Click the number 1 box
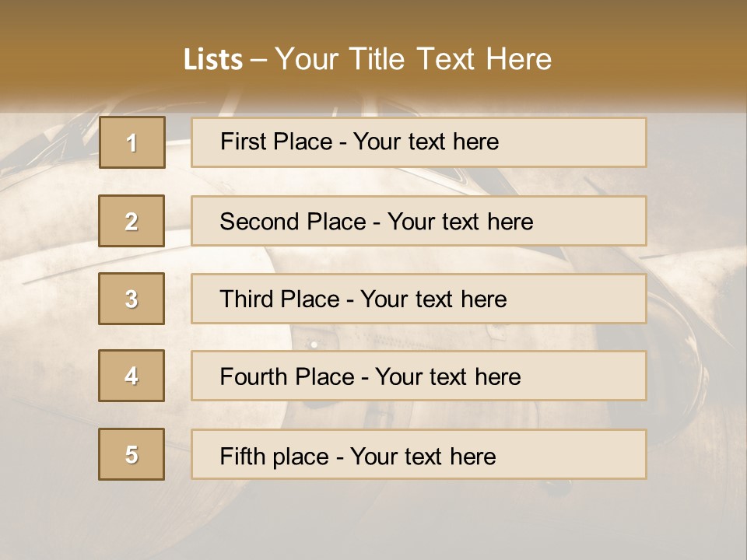Image resolution: width=747 pixels, height=560 pixels. (132, 142)
